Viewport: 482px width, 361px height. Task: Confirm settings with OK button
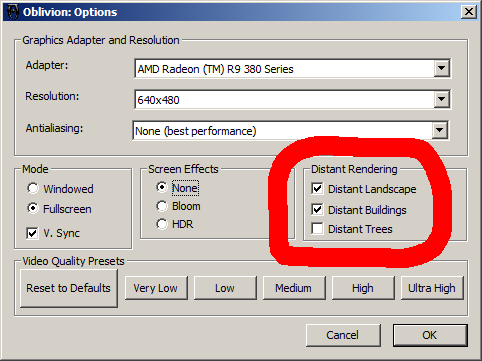(x=430, y=335)
